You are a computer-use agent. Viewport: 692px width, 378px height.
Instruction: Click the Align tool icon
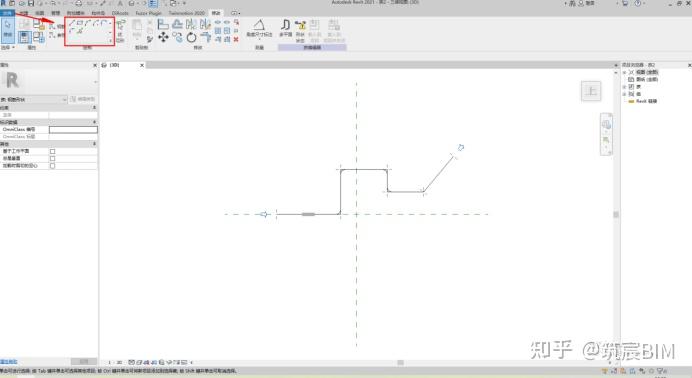click(163, 24)
